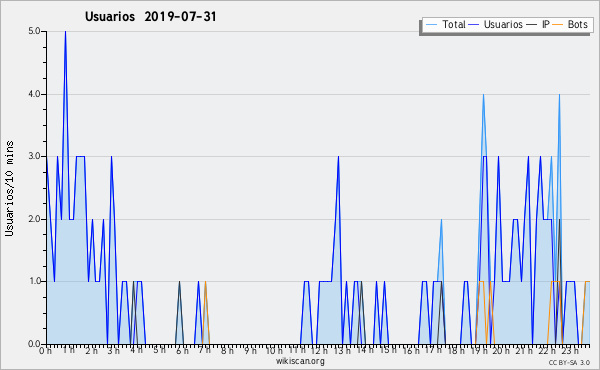Viewport: 600px width, 370px height.
Task: Click the "10 h" x-axis label
Action: click(x=274, y=350)
